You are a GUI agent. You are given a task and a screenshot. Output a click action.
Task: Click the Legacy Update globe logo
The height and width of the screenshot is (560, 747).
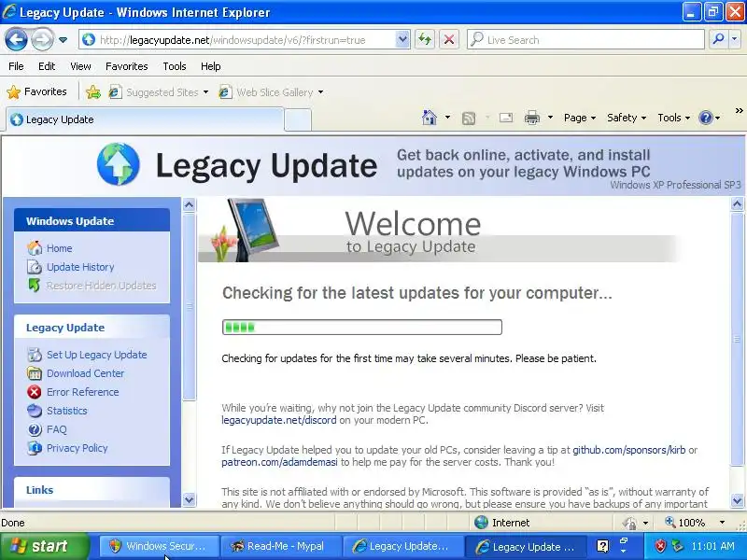click(119, 164)
